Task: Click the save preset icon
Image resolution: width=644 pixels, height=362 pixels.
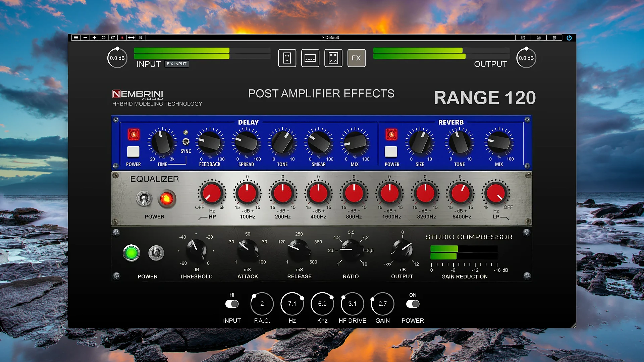Action: point(523,38)
